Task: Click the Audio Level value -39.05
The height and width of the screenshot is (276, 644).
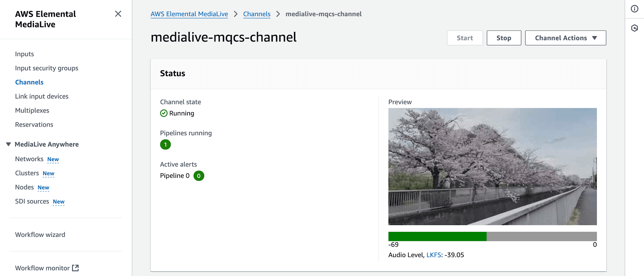Action: click(454, 255)
